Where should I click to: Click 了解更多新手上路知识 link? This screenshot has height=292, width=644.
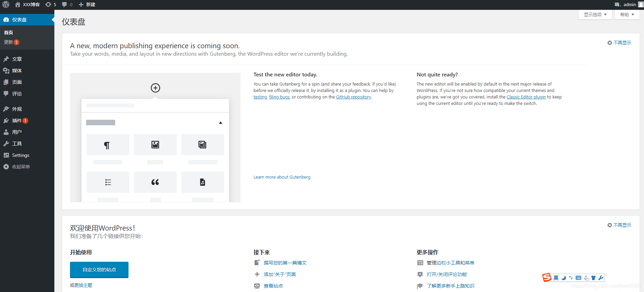click(x=451, y=286)
